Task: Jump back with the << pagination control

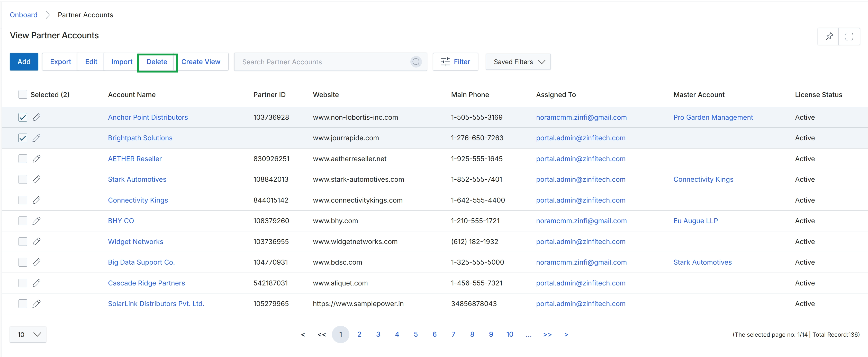Action: pos(321,335)
